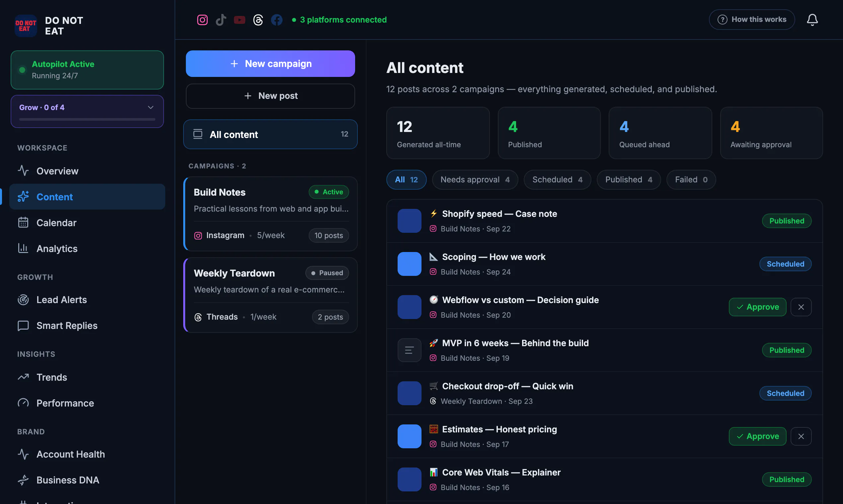Dismiss the Estimates Honest pricing post

point(801,436)
